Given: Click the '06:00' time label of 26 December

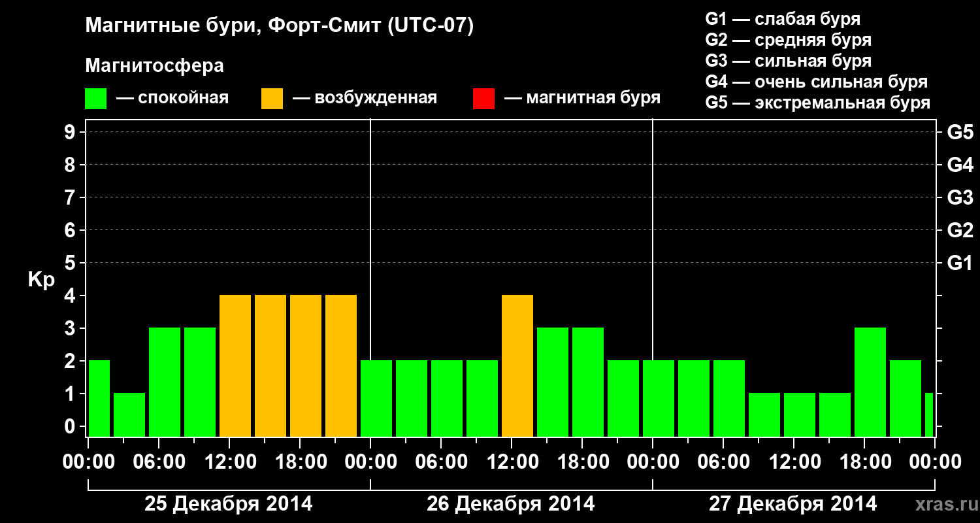Looking at the screenshot, I should point(442,462).
